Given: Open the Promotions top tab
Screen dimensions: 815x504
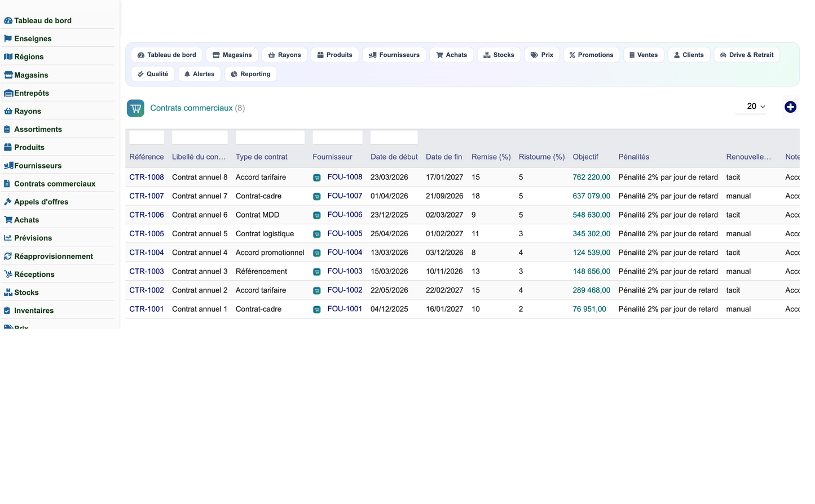Looking at the screenshot, I should click(591, 55).
